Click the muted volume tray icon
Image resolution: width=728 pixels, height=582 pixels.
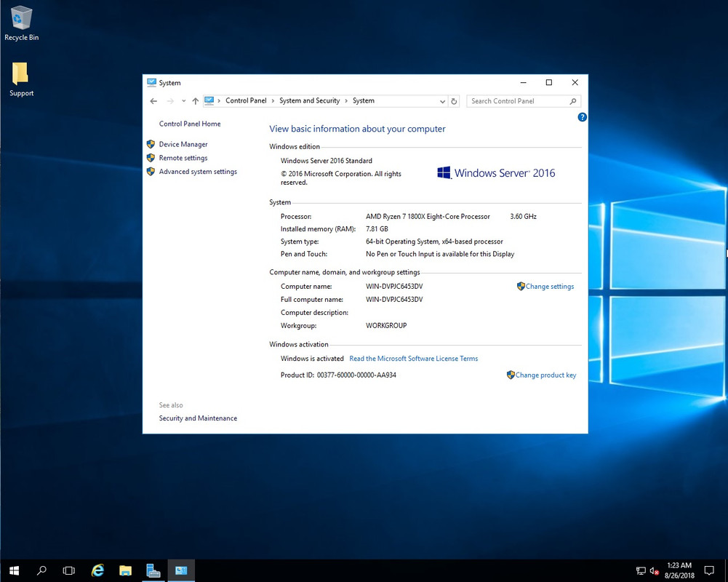(654, 571)
